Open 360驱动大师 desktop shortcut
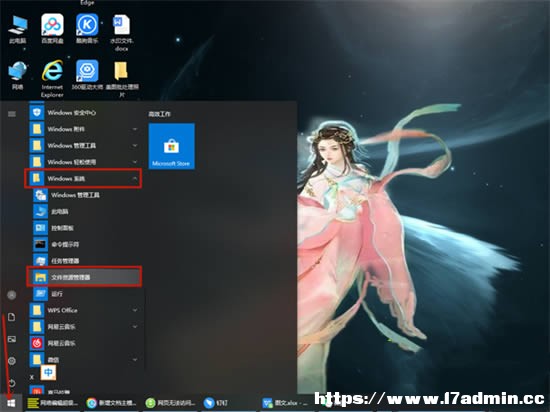 point(87,75)
